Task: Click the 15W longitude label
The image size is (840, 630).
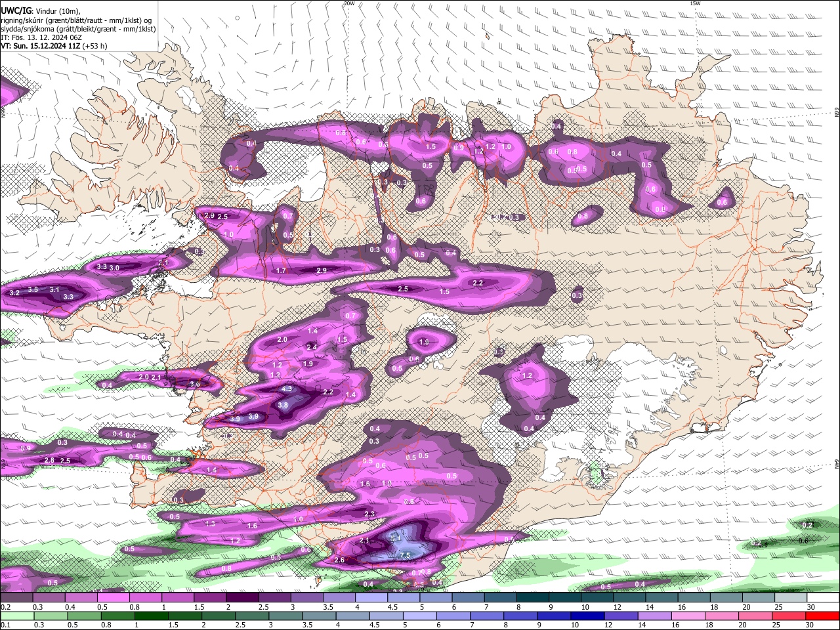Action: (x=696, y=3)
